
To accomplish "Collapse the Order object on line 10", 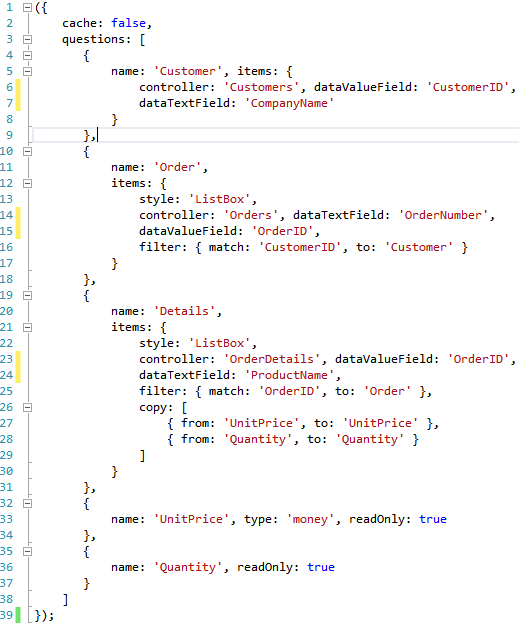I will pyautogui.click(x=27, y=152).
